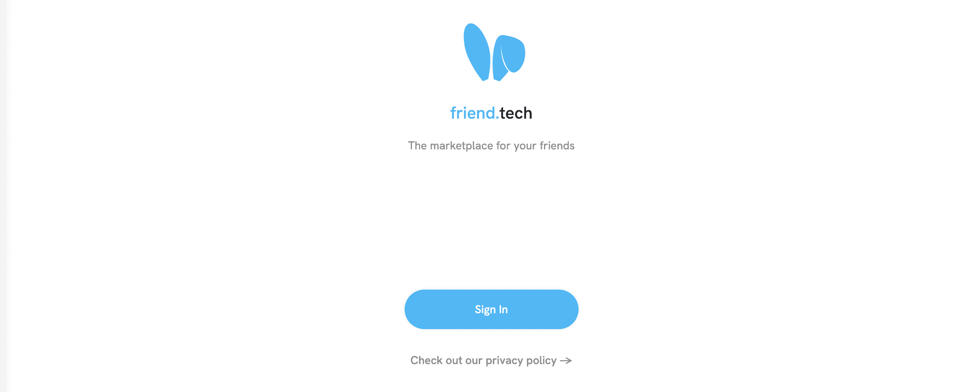The height and width of the screenshot is (392, 980).
Task: Click the folded right ear of the logo
Action: point(509,58)
